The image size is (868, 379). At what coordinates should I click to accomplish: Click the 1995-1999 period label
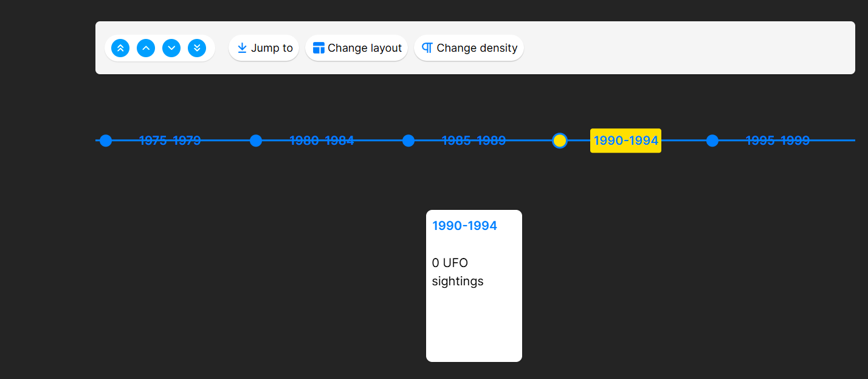(x=777, y=141)
